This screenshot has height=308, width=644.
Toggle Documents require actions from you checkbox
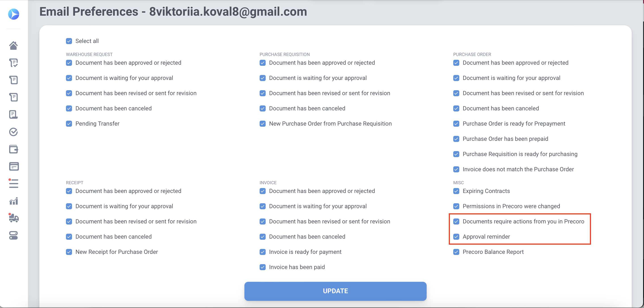coord(456,221)
